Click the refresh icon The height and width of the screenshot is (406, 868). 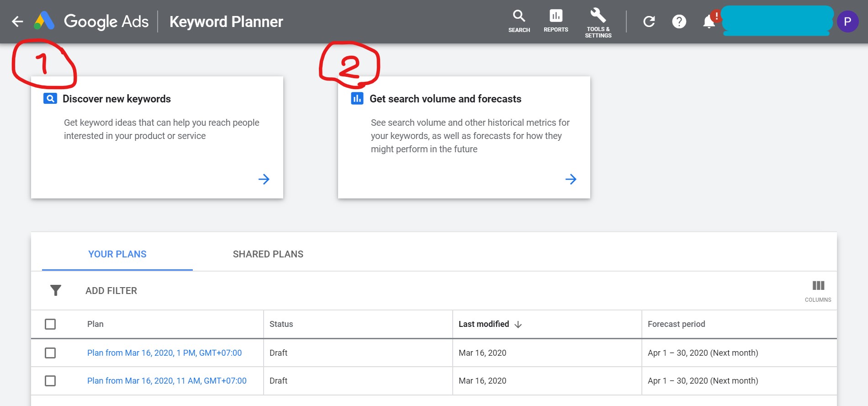coord(649,21)
